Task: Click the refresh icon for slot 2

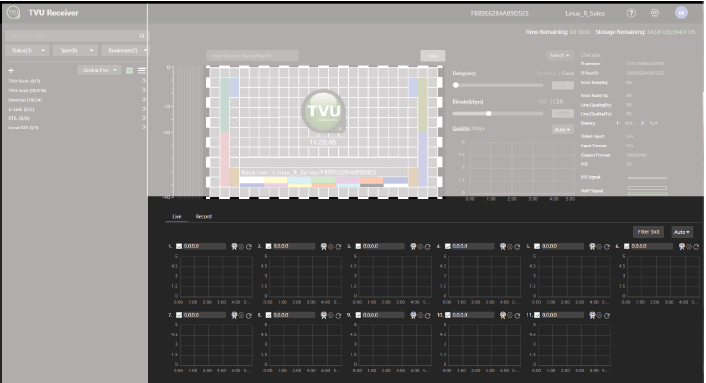Action: [338, 247]
